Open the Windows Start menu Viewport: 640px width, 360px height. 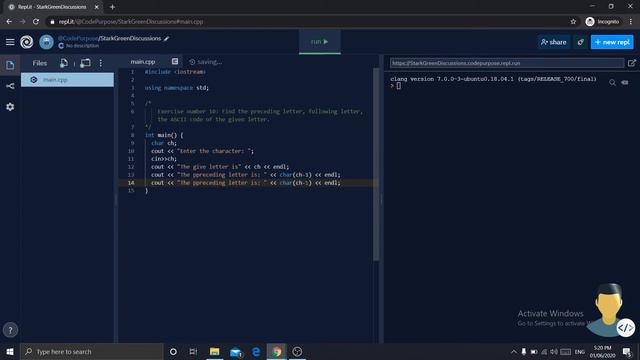pyautogui.click(x=10, y=351)
